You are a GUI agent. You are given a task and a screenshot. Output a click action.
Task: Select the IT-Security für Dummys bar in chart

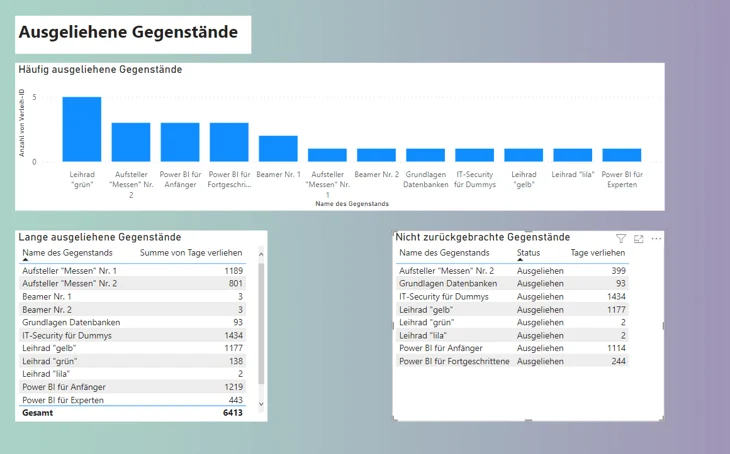(x=475, y=156)
